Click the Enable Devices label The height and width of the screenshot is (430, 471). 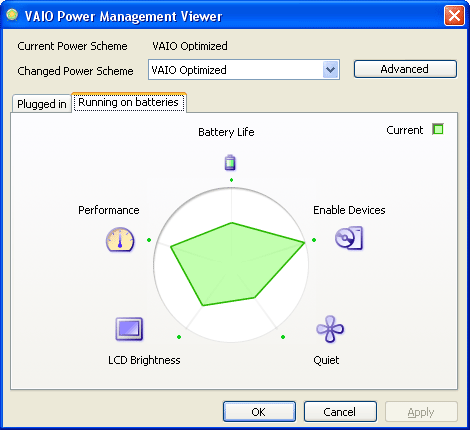[x=349, y=210]
